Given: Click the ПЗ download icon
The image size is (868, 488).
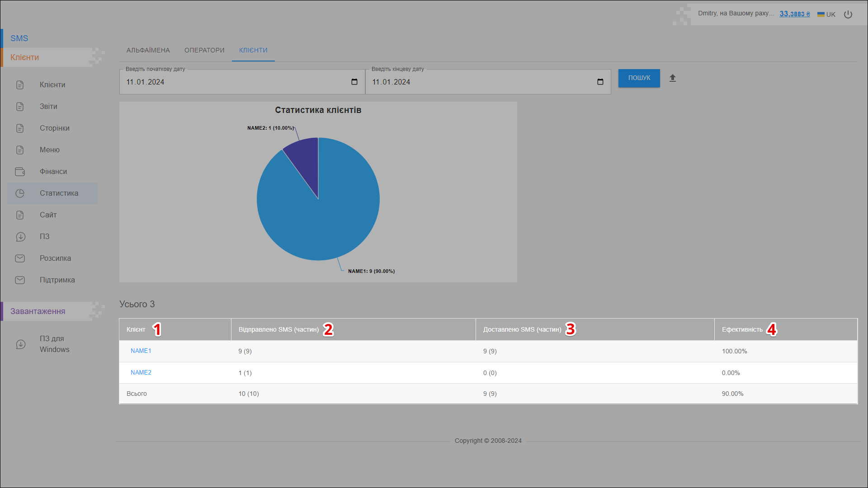Looking at the screenshot, I should tap(20, 237).
